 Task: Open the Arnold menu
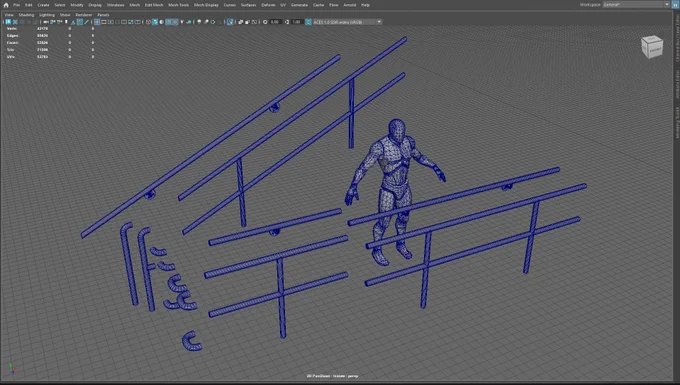click(350, 5)
